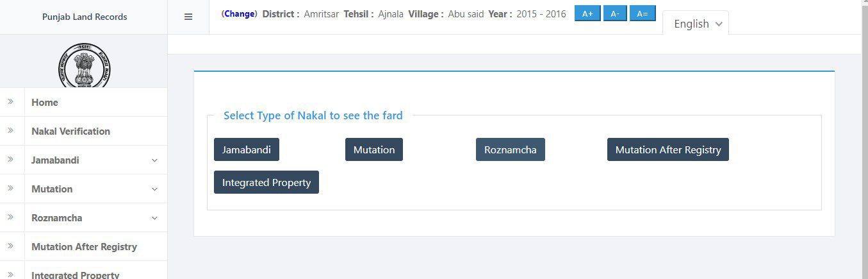868x279 pixels.
Task: Click the Change location link
Action: [x=240, y=13]
